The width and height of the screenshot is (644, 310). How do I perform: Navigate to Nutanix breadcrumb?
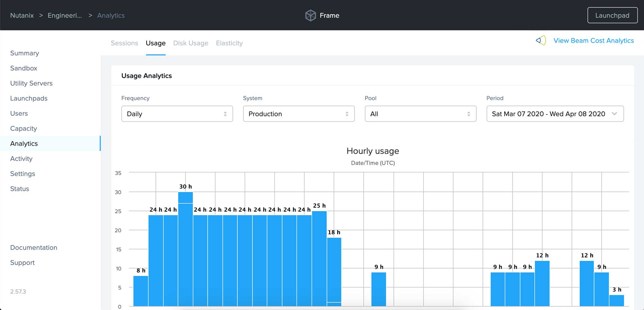coord(22,15)
